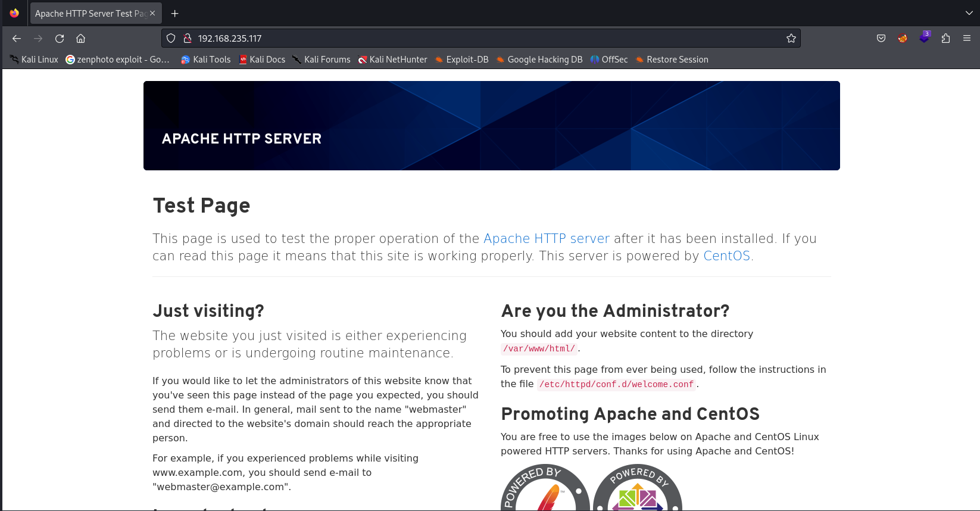Follow the CentOS link in the intro

[x=726, y=256]
